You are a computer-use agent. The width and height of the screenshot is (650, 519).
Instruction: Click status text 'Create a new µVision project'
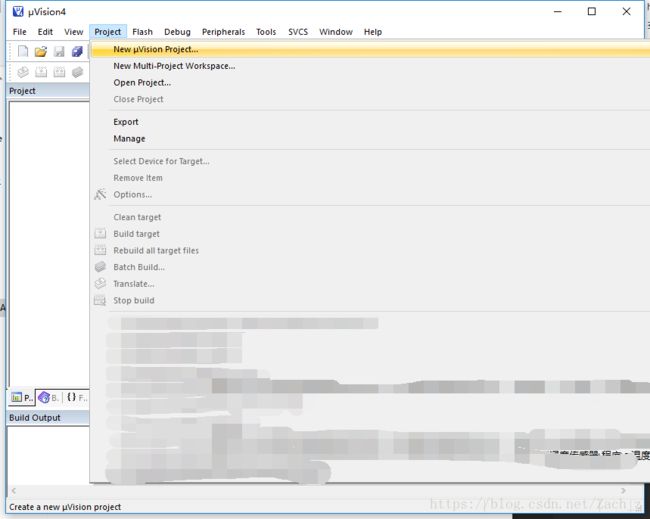coord(65,507)
